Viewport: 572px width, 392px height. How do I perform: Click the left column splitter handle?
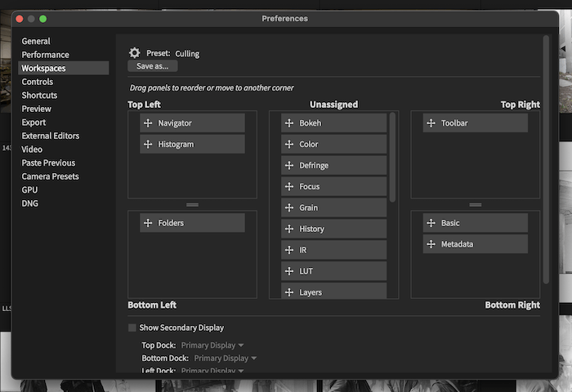pyautogui.click(x=192, y=205)
